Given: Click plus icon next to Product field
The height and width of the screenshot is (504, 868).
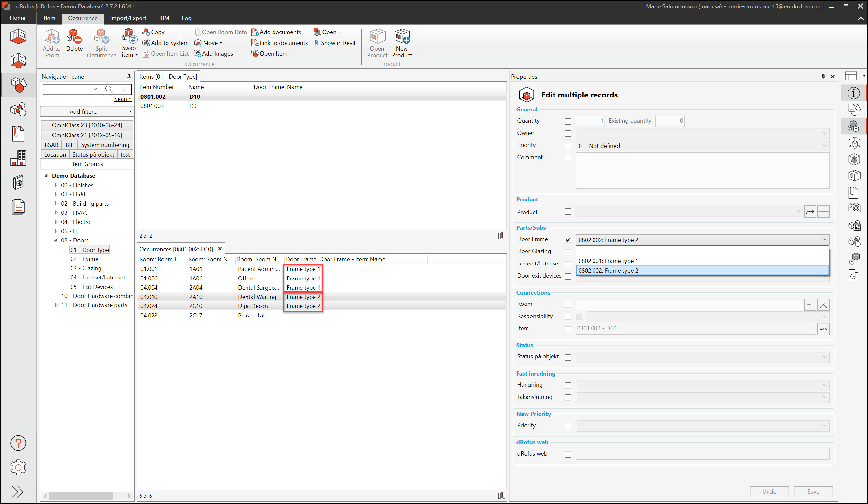Looking at the screenshot, I should pyautogui.click(x=823, y=212).
